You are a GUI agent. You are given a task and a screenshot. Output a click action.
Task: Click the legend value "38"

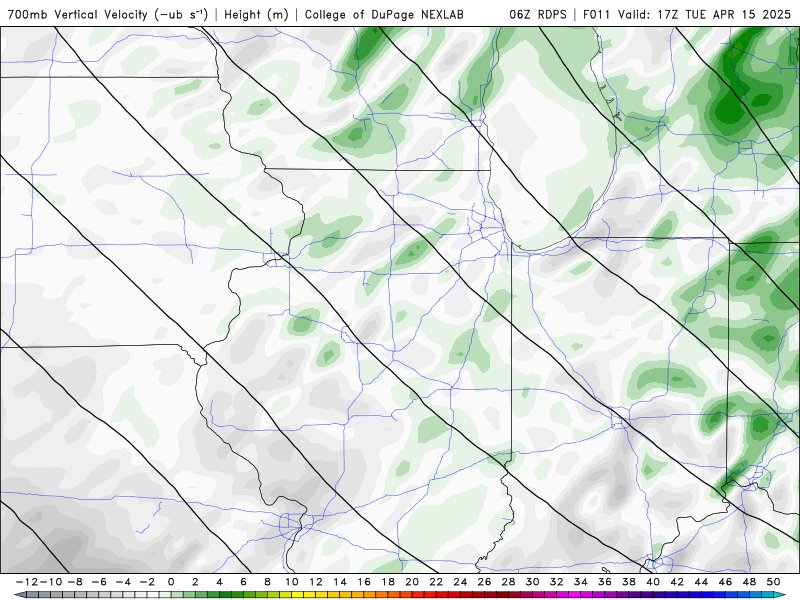(x=629, y=582)
